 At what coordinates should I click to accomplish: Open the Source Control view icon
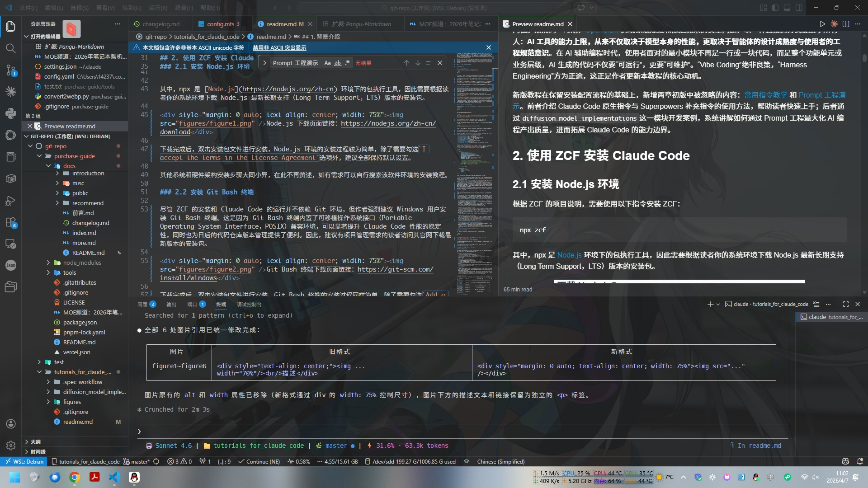pos(11,70)
